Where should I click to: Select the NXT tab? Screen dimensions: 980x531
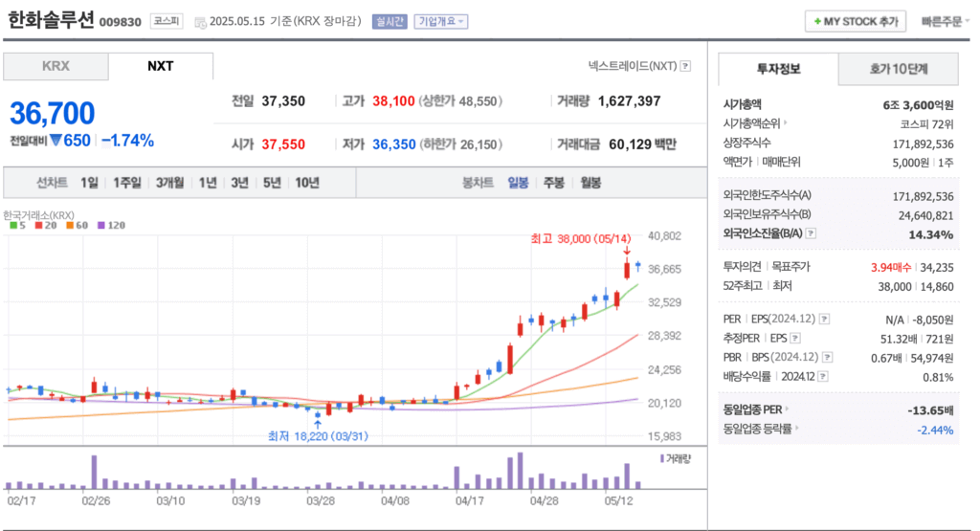161,66
